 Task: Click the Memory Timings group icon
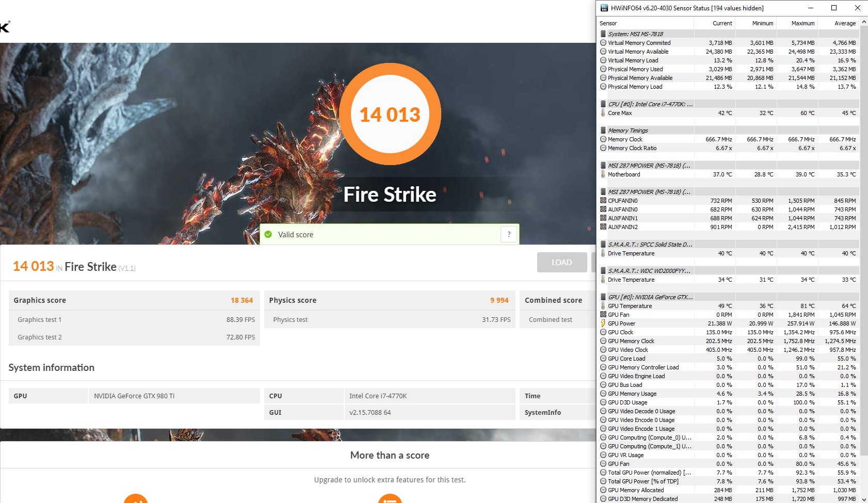point(603,131)
